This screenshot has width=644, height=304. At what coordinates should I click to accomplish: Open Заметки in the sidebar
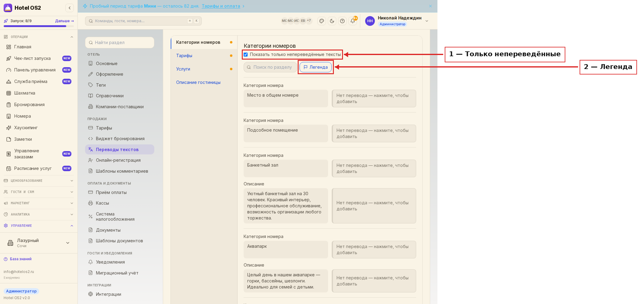[39, 139]
